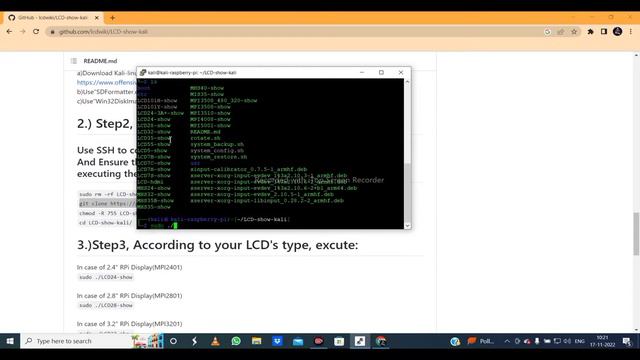Click system_backup.sh in terminal listing
Image resolution: width=640 pixels, height=360 pixels.
coord(217,144)
